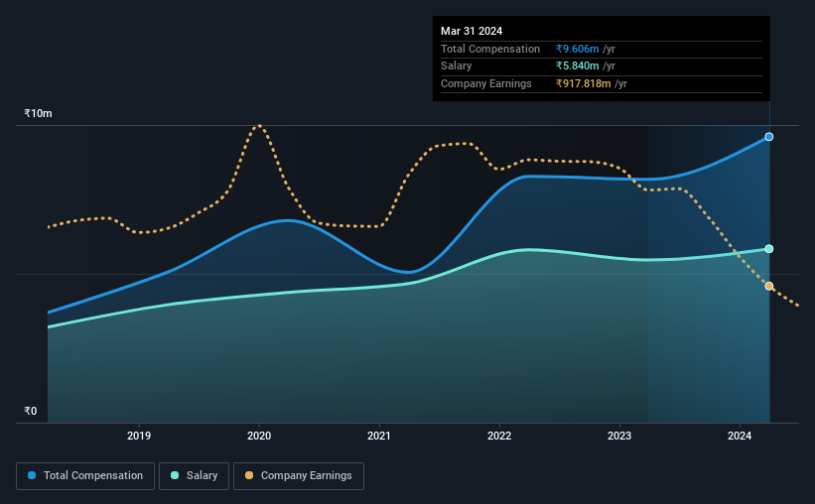Click the teal Salary data point

[x=768, y=249]
